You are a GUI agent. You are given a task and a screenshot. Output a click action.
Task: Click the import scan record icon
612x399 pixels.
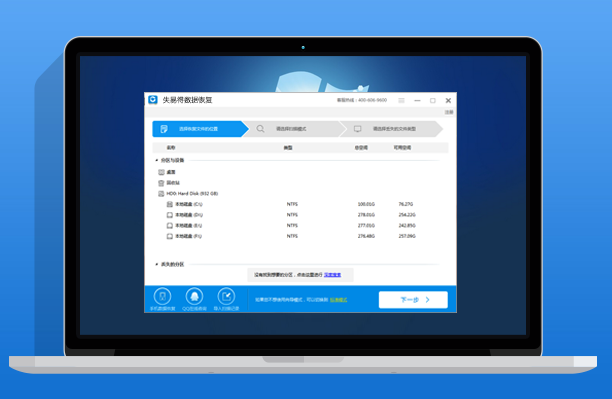click(226, 296)
